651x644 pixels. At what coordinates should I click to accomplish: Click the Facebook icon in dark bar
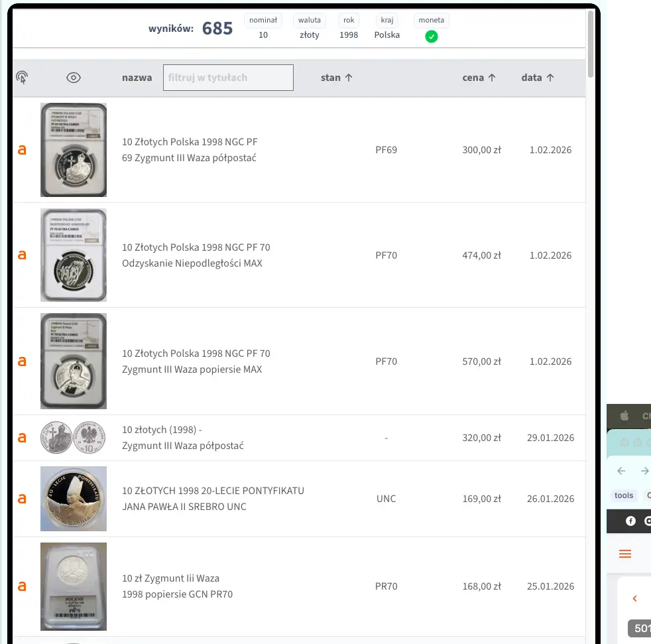pos(630,521)
